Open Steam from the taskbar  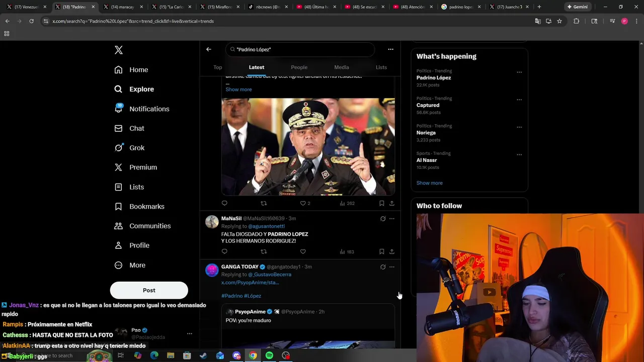[203, 355]
